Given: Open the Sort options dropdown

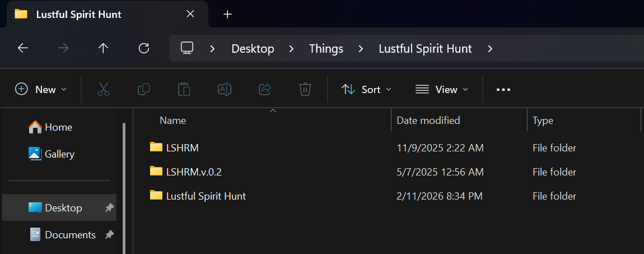Looking at the screenshot, I should tap(367, 89).
